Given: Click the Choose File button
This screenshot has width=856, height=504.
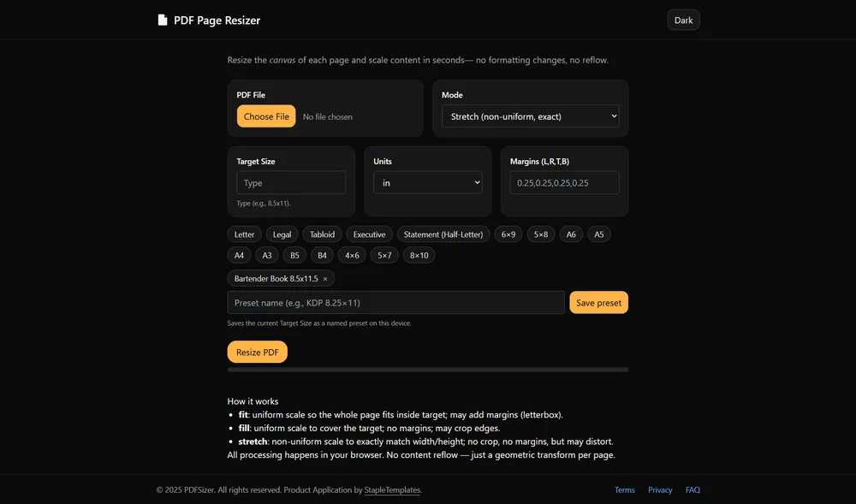Looking at the screenshot, I should pos(266,116).
